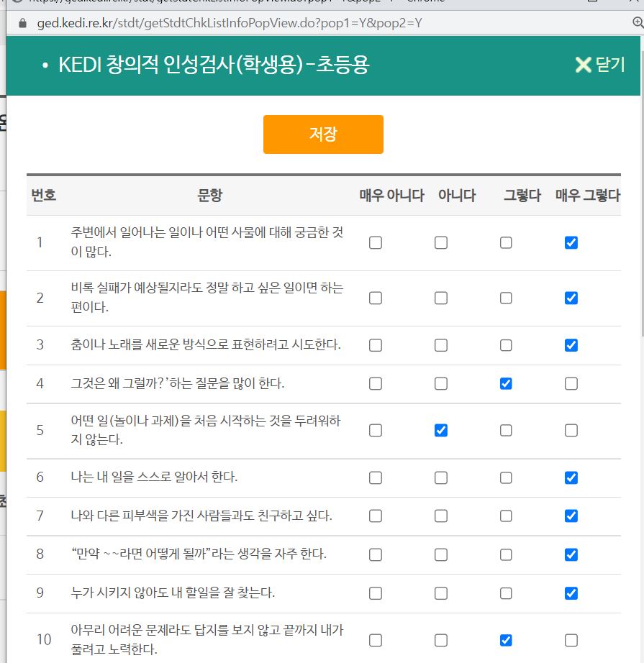
Task: Close the popup with 닫기
Action: (x=600, y=65)
